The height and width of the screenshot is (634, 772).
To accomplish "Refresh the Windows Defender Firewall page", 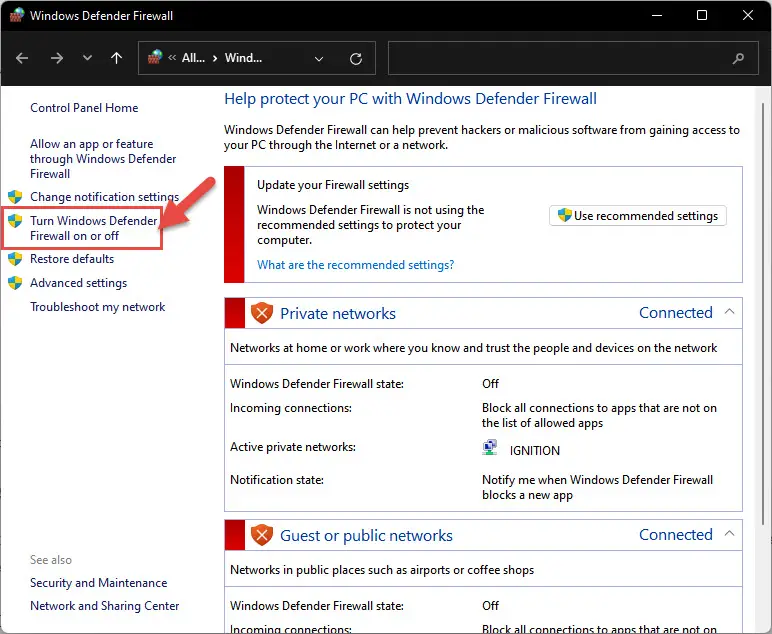I will 356,59.
